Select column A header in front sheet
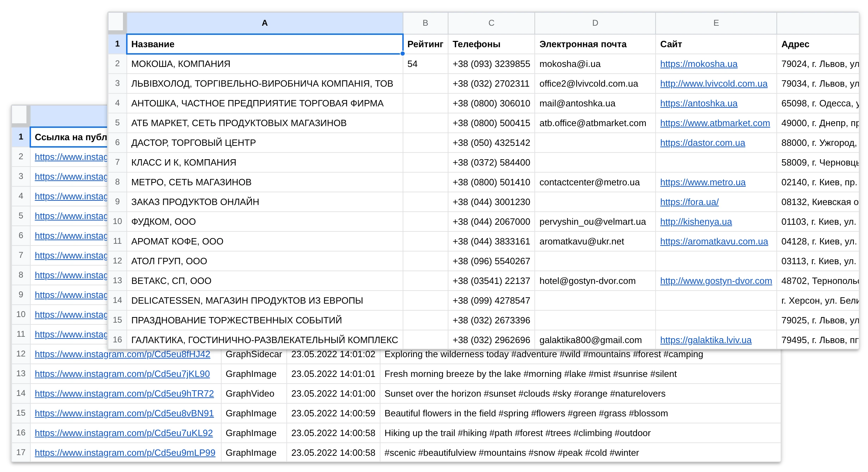The image size is (868, 472). click(x=265, y=23)
